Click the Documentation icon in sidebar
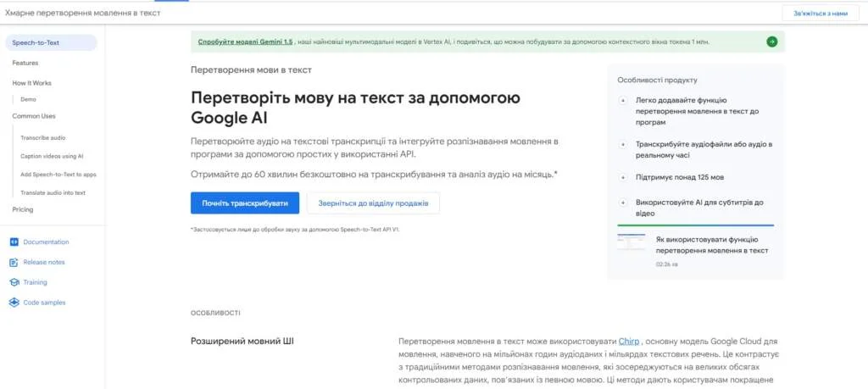Screen dimensions: 868x389 [14, 242]
